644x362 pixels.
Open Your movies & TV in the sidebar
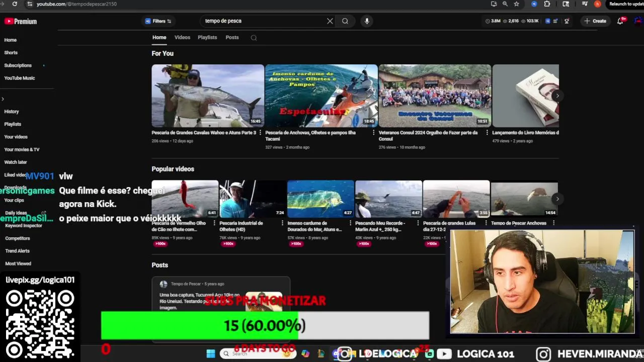[x=22, y=149]
